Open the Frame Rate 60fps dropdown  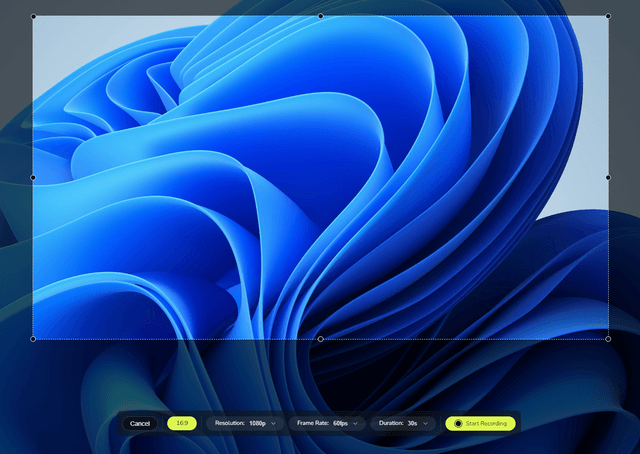point(327,423)
